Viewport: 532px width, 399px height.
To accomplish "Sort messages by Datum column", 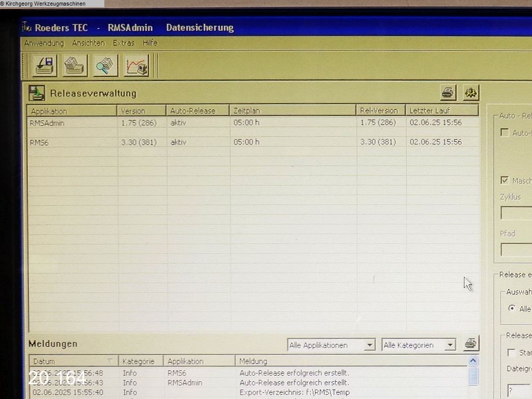I will 73,361.
